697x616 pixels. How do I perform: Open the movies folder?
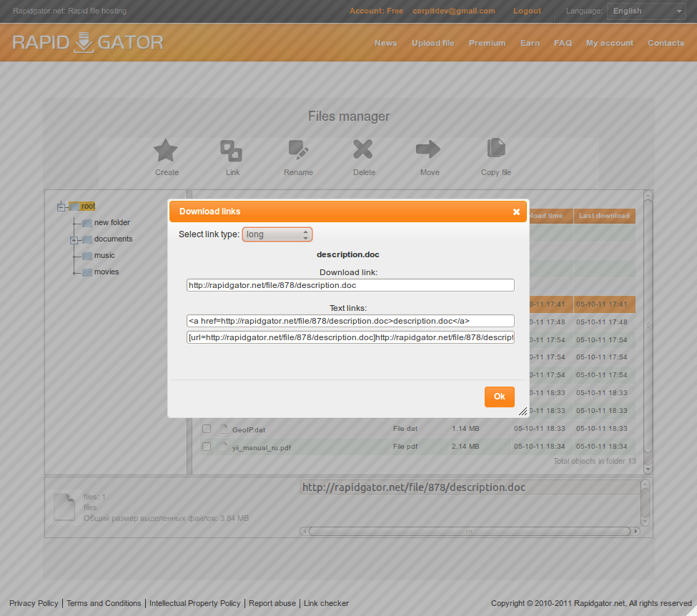[107, 272]
